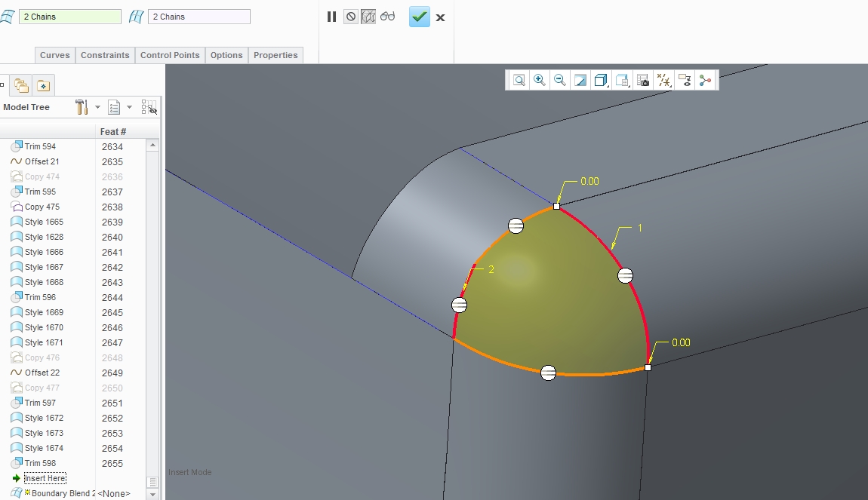
Task: Click the model tree scroll-down arrow
Action: click(x=152, y=494)
